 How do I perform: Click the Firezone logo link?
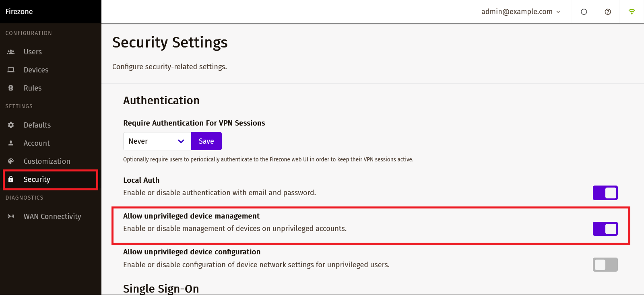point(19,12)
